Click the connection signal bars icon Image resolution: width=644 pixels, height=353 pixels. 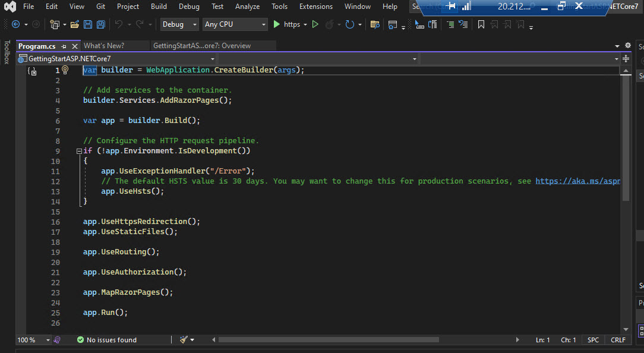tap(466, 6)
